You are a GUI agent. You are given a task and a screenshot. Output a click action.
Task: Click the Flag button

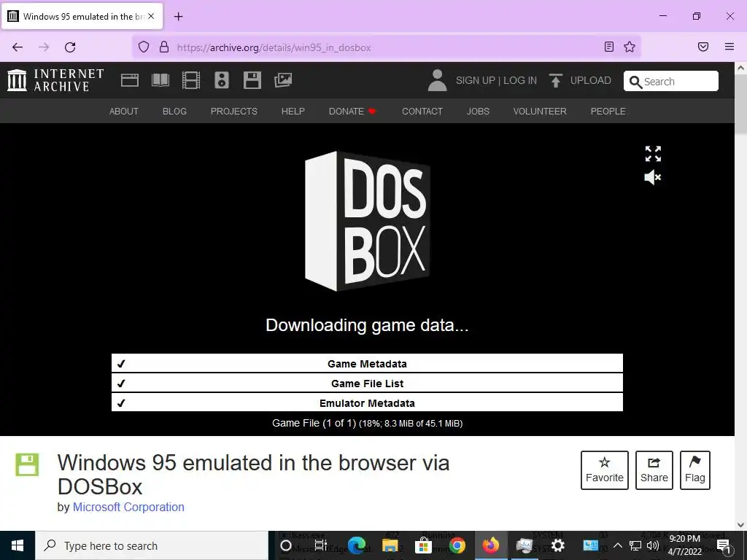pyautogui.click(x=695, y=470)
